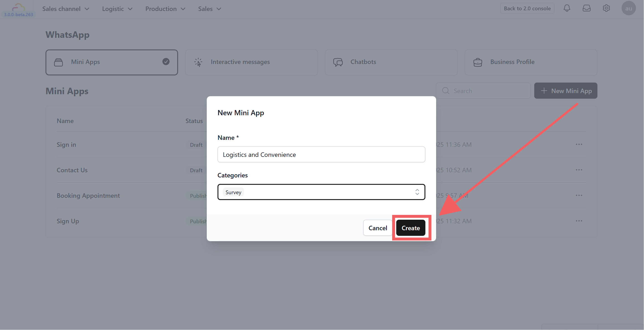Cancel the New Mini App dialog
Viewport: 644px width, 330px height.
pos(377,228)
